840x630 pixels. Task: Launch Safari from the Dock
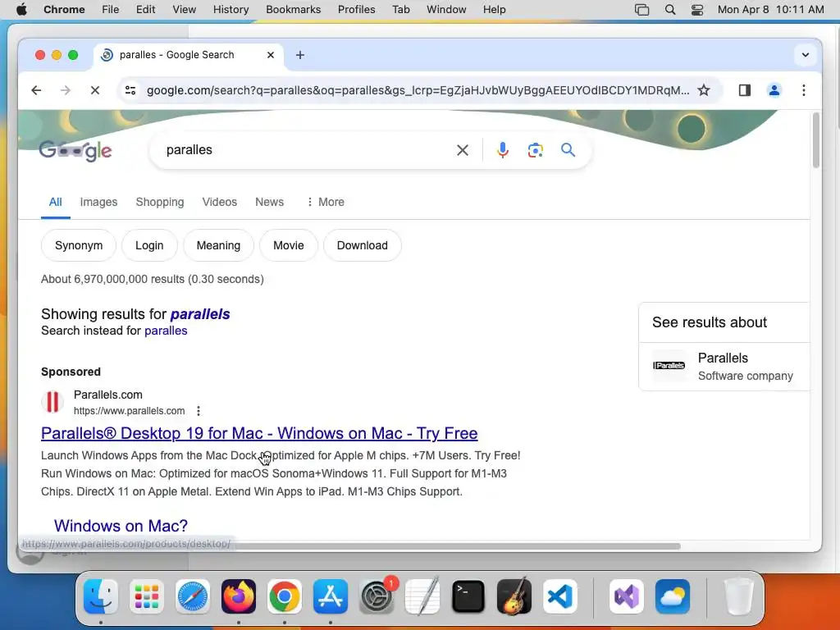192,596
